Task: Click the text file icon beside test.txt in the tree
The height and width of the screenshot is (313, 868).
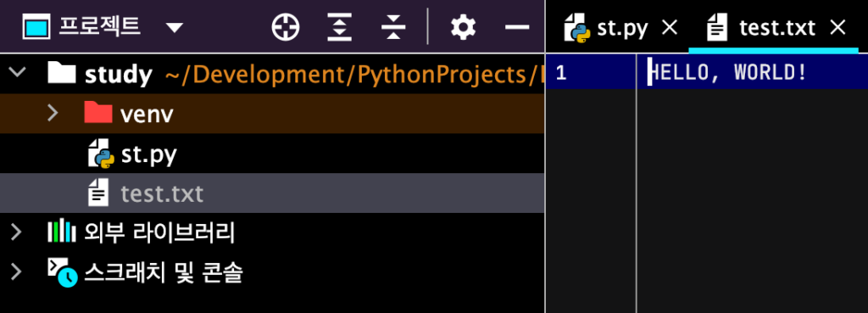Action: tap(98, 193)
